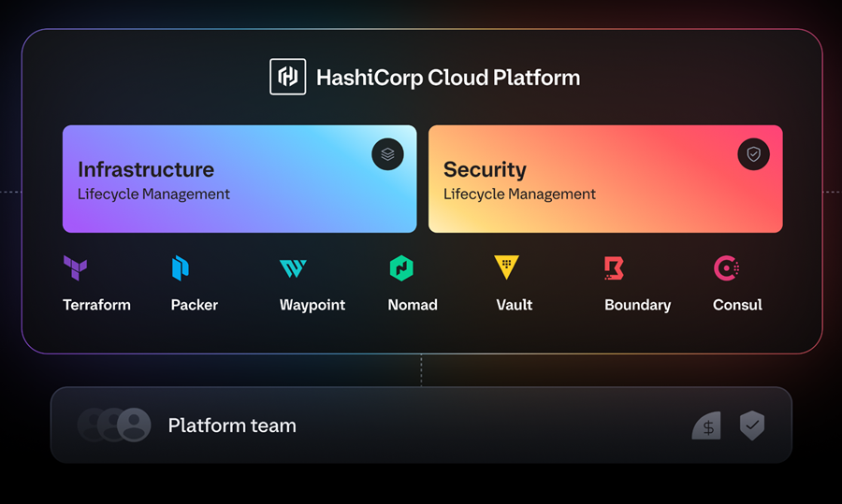Open the Waypoint product icon

(292, 268)
